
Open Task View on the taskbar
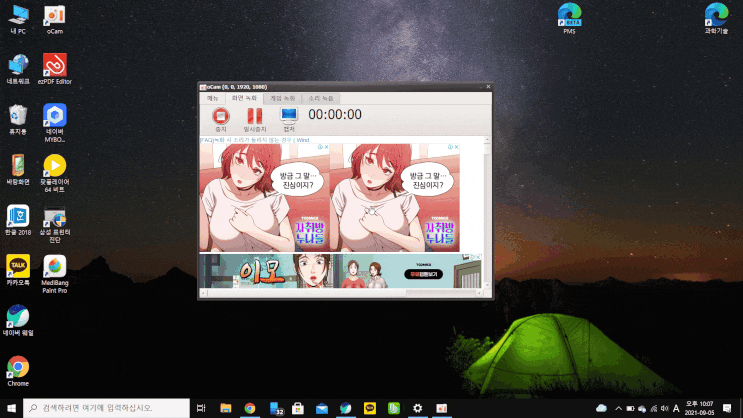[x=201, y=408]
